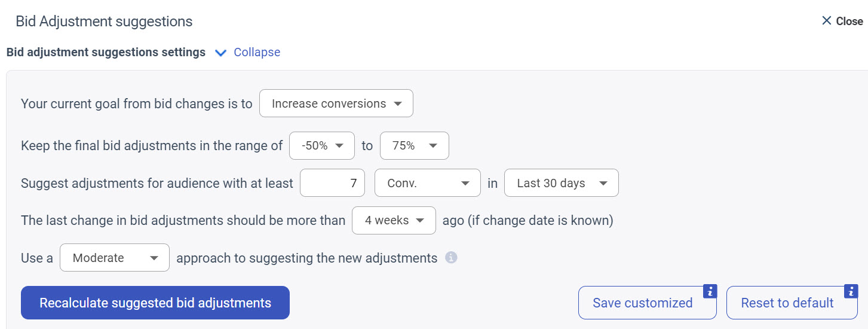Open the Increase conversions goal dropdown
The height and width of the screenshot is (329, 868).
(336, 103)
